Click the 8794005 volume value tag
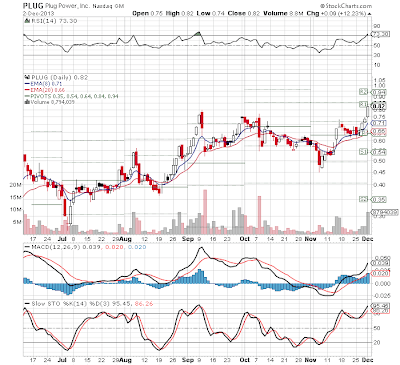Viewport: 400px width, 365px height. pyautogui.click(x=385, y=212)
